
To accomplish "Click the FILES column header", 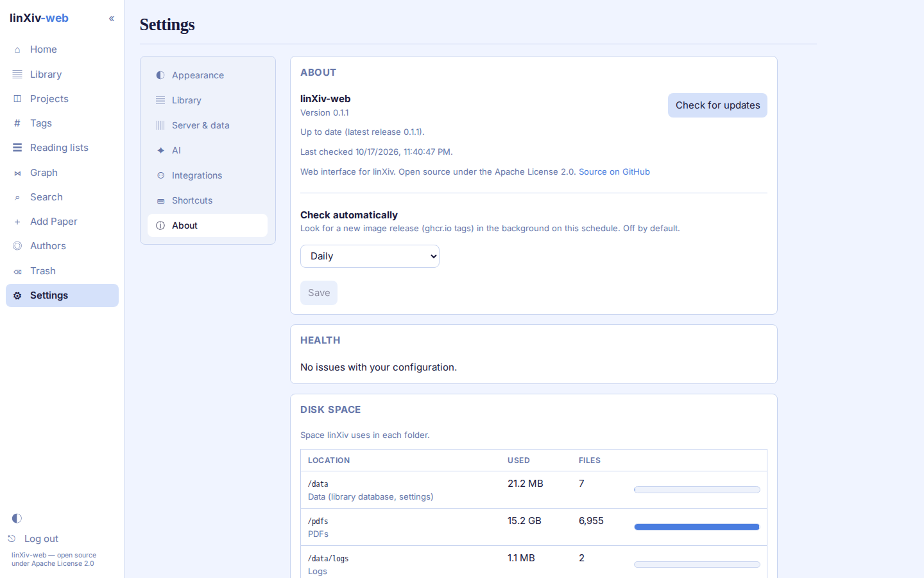I will 590,460.
